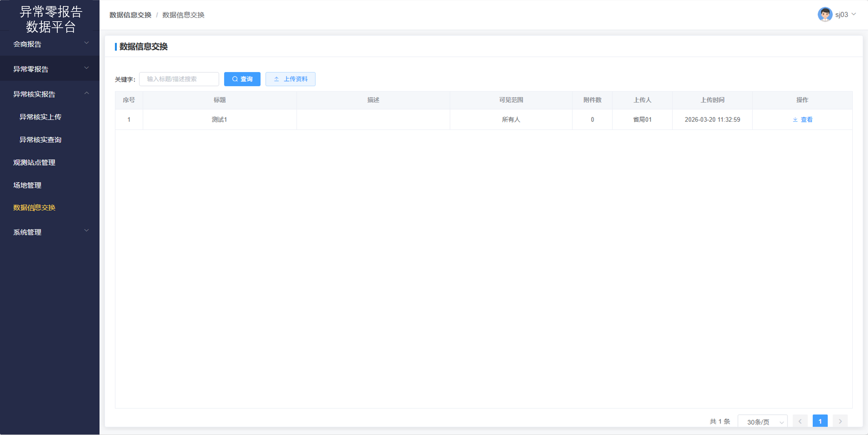Focus the keyword search input field
The width and height of the screenshot is (868, 435).
coord(179,79)
